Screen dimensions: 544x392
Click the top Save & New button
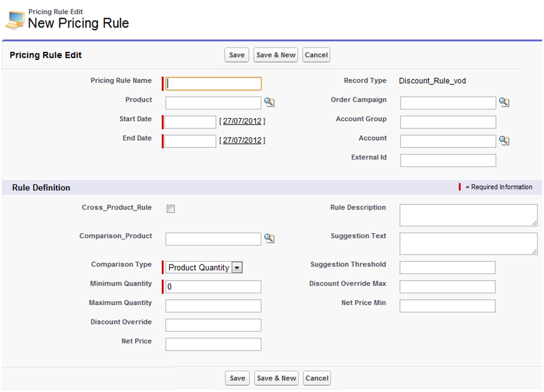pyautogui.click(x=276, y=55)
